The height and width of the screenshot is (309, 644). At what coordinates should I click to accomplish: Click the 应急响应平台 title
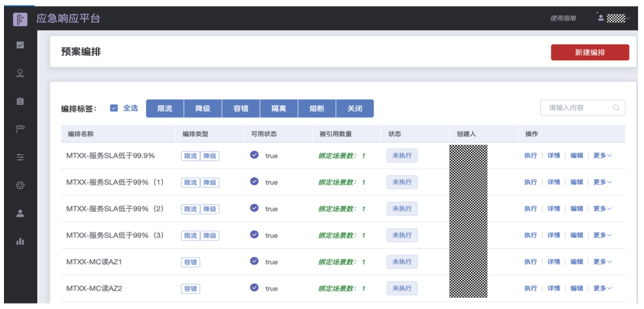coord(68,18)
